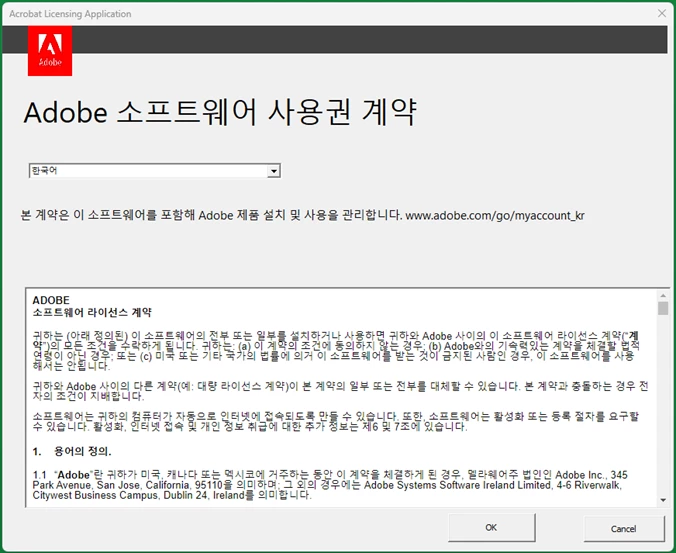Image resolution: width=676 pixels, height=553 pixels.
Task: Click the language dropdown arrow
Action: pos(273,171)
